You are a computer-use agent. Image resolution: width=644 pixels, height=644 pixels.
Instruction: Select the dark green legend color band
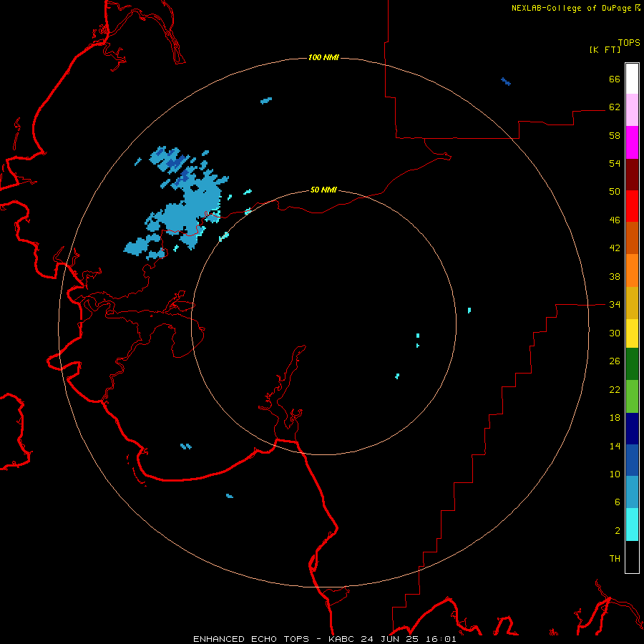click(x=632, y=364)
